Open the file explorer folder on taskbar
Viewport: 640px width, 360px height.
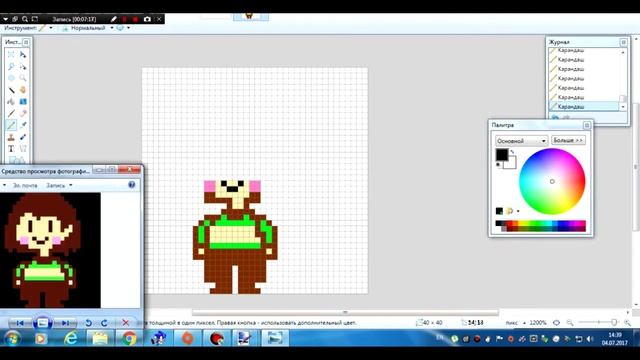(x=100, y=338)
